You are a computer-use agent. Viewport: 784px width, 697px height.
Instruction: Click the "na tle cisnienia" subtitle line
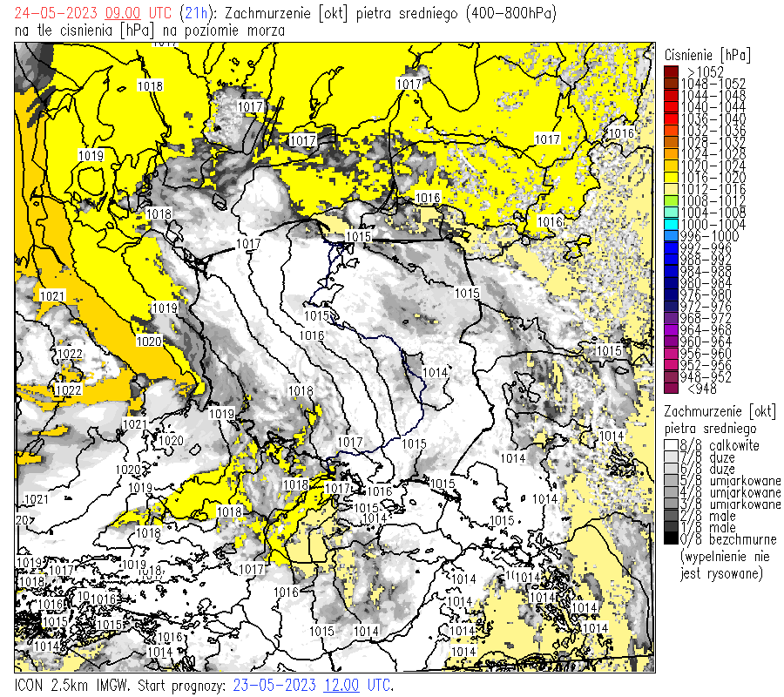(150, 31)
